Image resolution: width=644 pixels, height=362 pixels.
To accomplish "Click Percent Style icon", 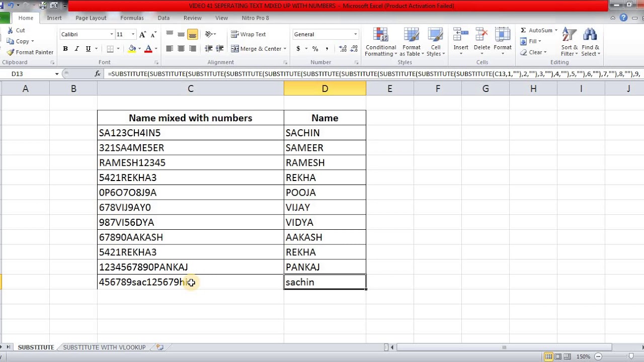I will (x=315, y=49).
